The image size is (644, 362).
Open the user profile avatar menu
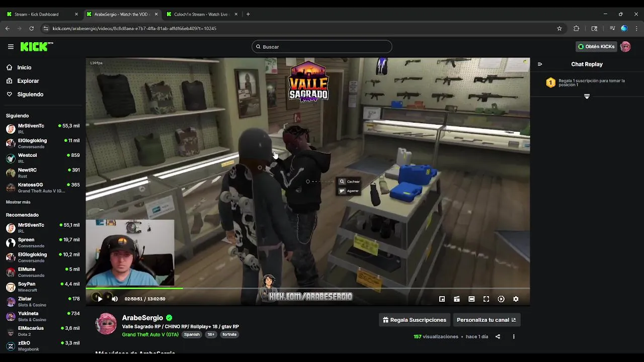[x=625, y=47]
